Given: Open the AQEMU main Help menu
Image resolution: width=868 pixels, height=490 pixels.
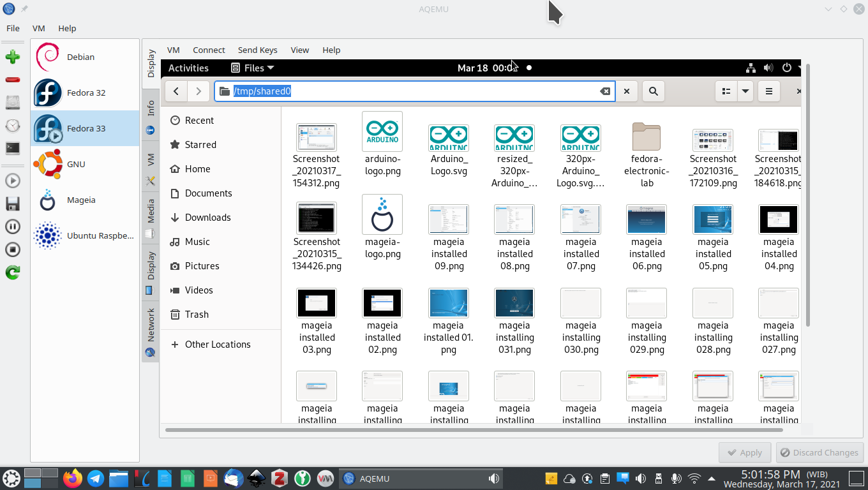Looking at the screenshot, I should pos(67,28).
